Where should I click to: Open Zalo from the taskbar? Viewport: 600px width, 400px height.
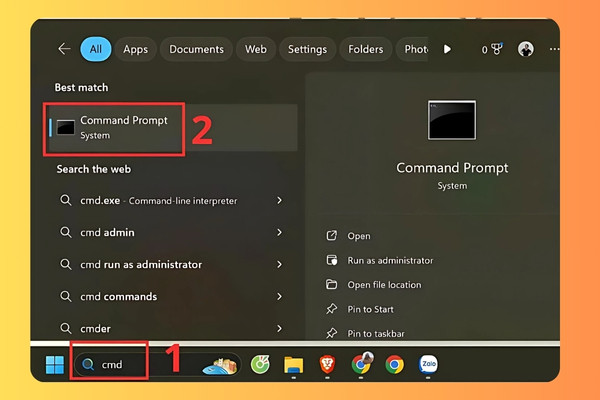click(428, 364)
